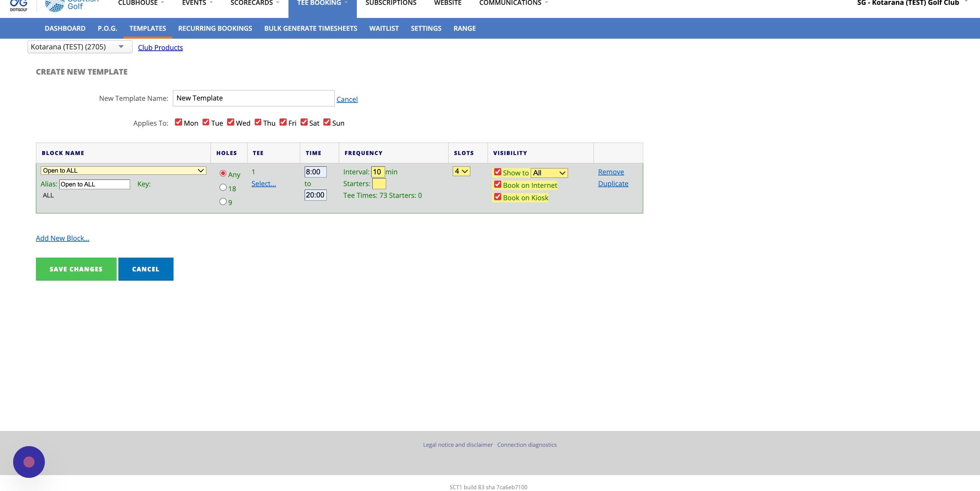Viewport: 980px width, 491px height.
Task: Expand the Open to ALL block dropdown
Action: (x=123, y=171)
